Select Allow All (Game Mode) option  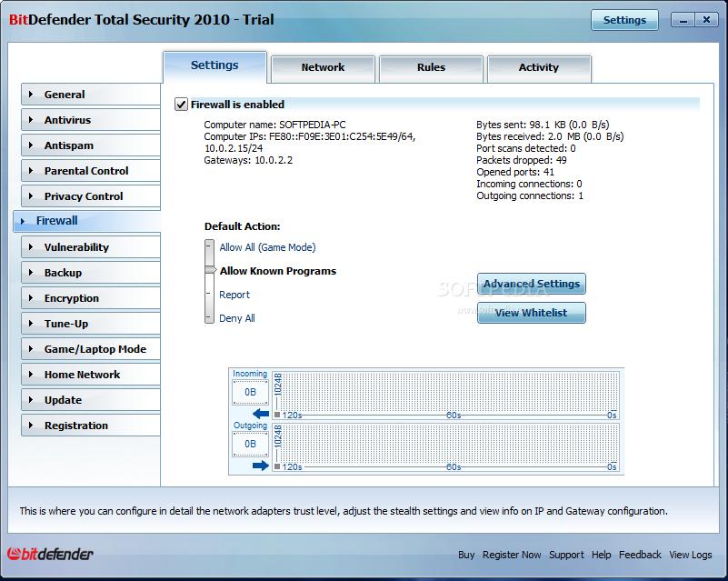(266, 247)
